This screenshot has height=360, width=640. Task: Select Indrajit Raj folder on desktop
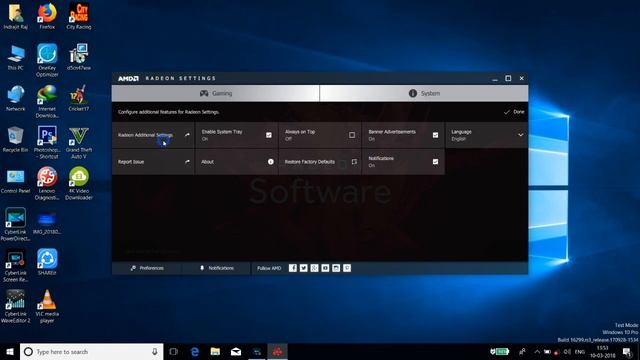(x=16, y=16)
